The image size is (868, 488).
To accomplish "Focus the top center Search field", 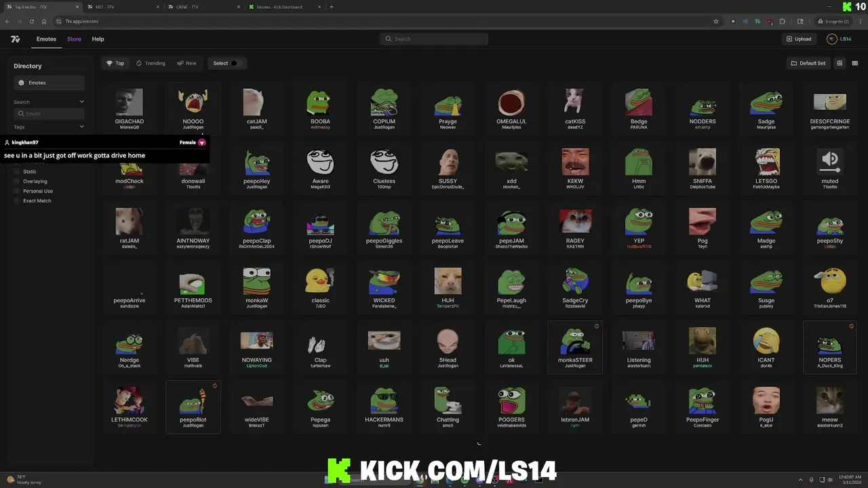I will tap(434, 39).
